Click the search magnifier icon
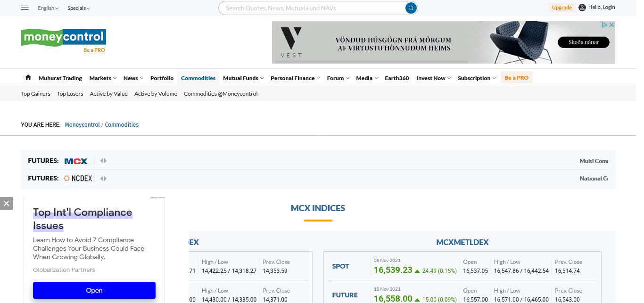This screenshot has height=303, width=644. [x=411, y=8]
